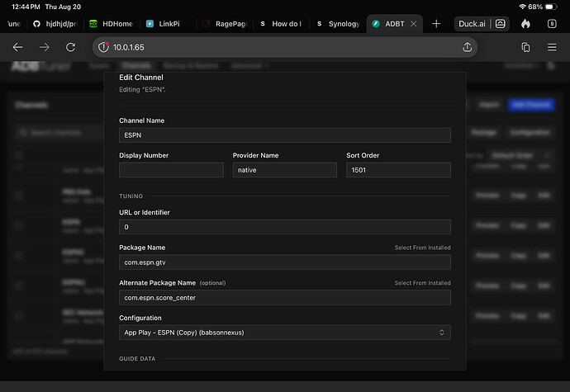
Task: Tap the fire button to clear data
Action: tap(525, 24)
